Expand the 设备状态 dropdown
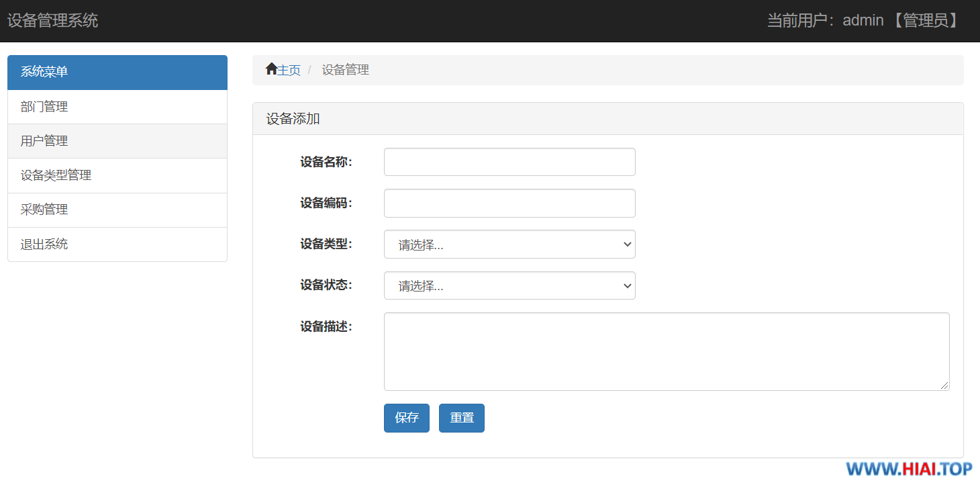980x491 pixels. (x=509, y=285)
